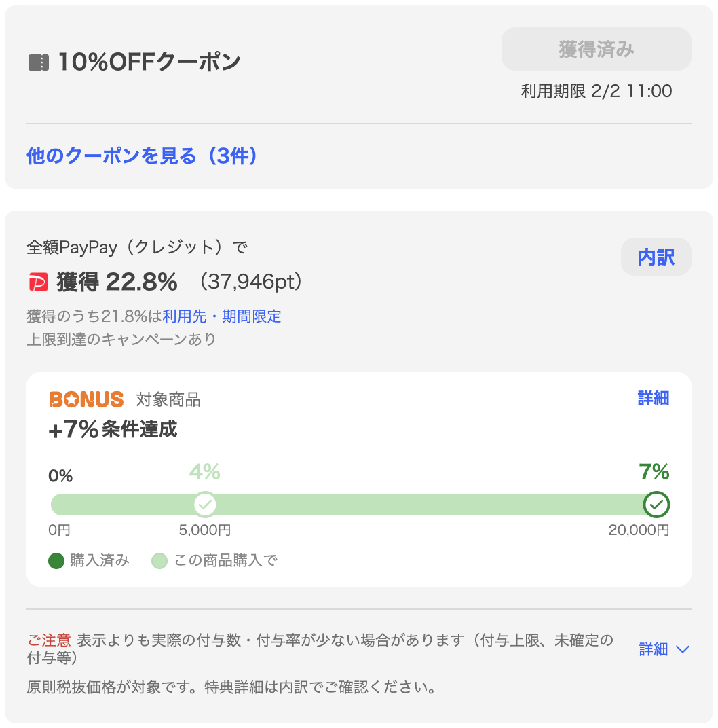Screen dimensions: 718x728
Task: Click the light green この商品購入で legend dot
Action: (159, 561)
